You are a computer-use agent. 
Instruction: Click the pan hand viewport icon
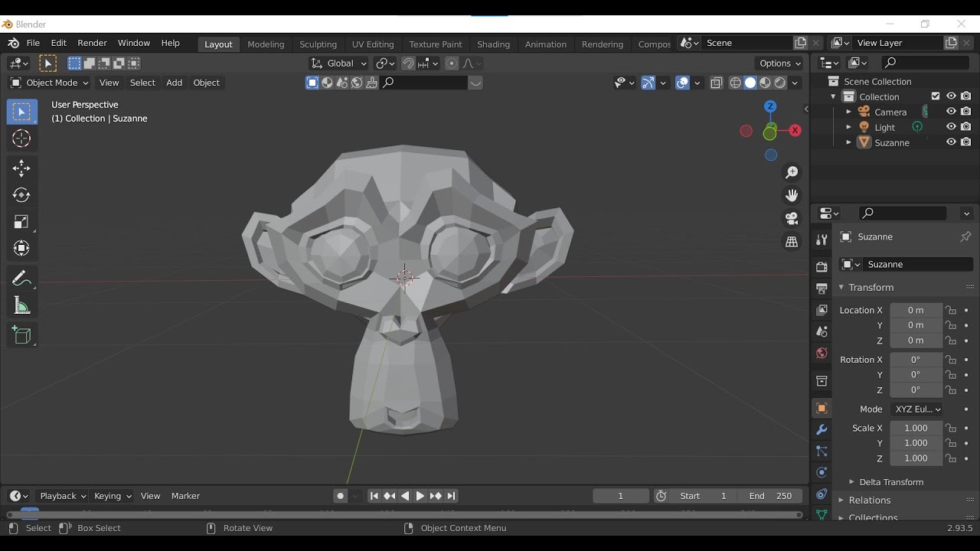pos(792,195)
